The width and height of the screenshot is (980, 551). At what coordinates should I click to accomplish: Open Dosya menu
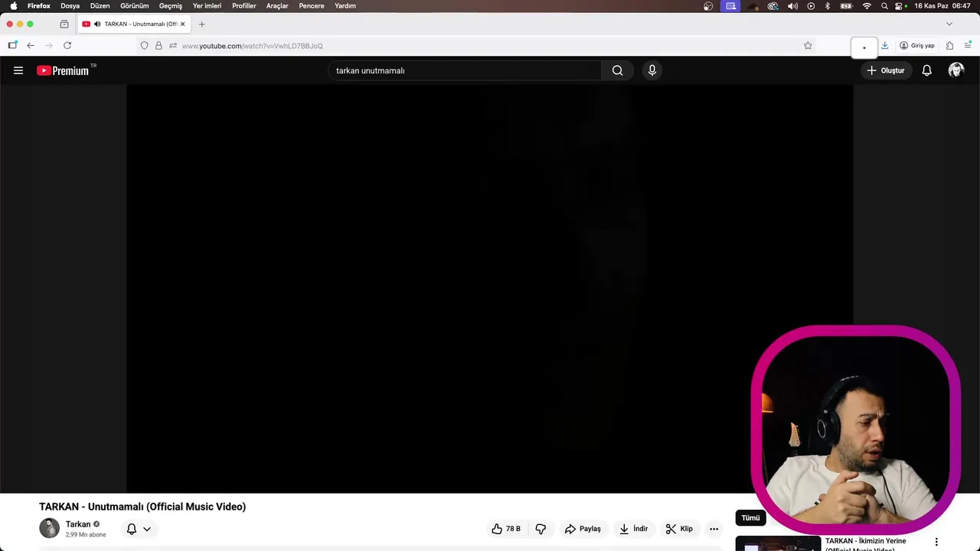point(70,6)
